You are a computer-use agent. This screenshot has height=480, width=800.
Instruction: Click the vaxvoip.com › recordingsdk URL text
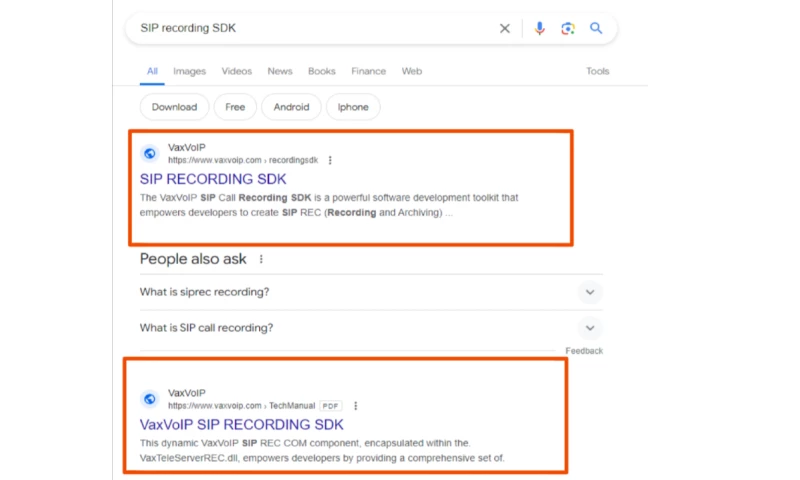243,160
